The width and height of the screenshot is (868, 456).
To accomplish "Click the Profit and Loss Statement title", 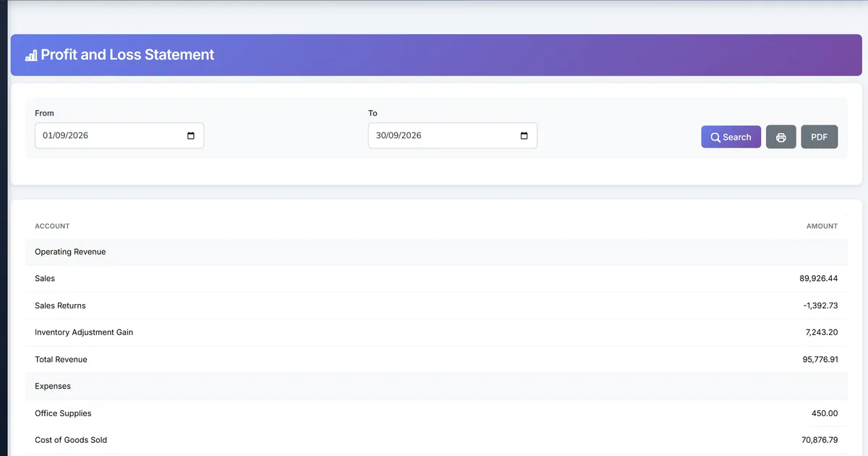I will click(127, 54).
